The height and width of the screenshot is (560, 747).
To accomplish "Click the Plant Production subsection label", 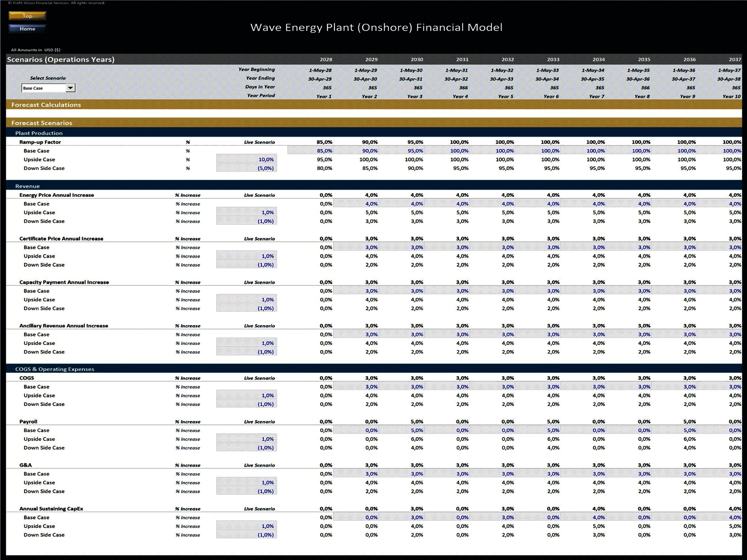I will 39,133.
